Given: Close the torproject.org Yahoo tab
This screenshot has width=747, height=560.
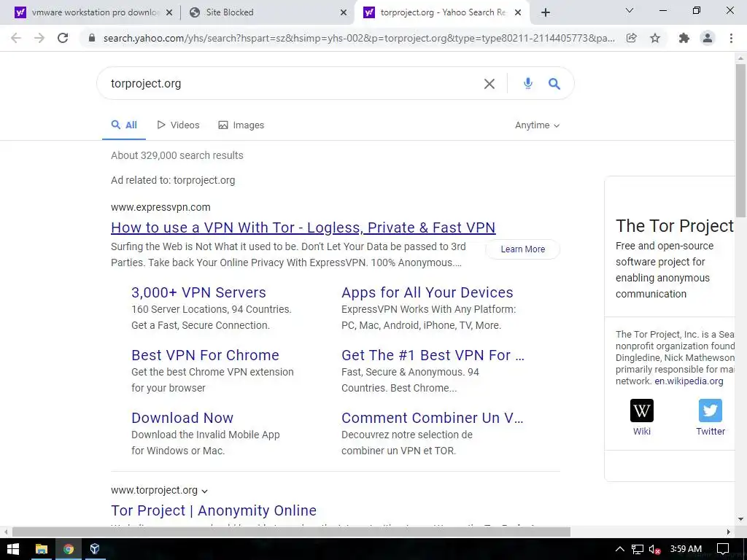Looking at the screenshot, I should pyautogui.click(x=519, y=13).
